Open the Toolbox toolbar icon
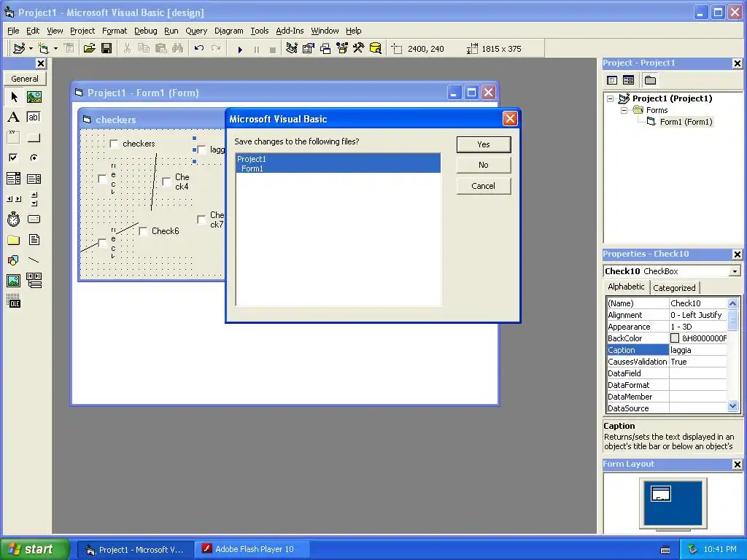The image size is (747, 560). coord(359,48)
